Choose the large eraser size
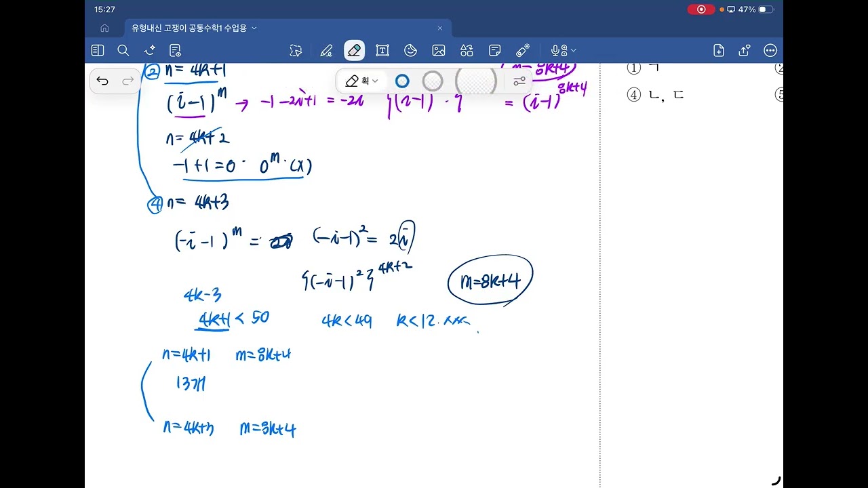Image resolution: width=868 pixels, height=488 pixels. coord(476,81)
